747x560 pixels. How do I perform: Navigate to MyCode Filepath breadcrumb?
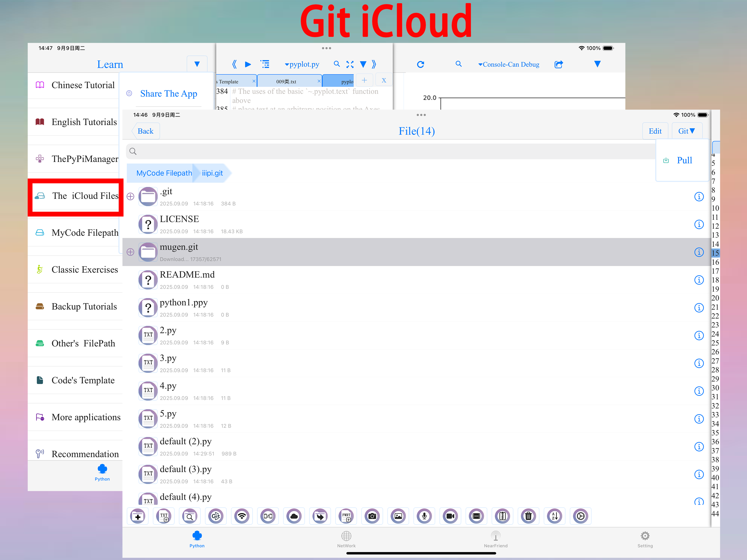point(164,173)
